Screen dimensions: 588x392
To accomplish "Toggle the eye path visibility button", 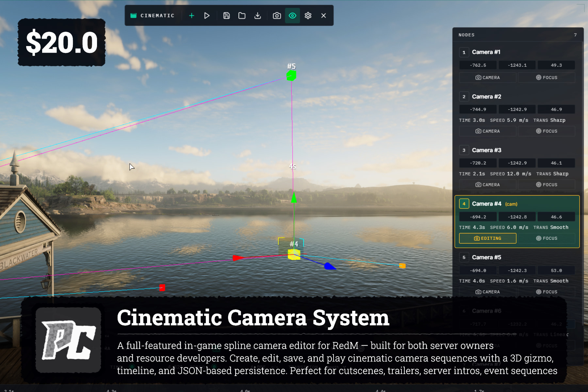I will (292, 16).
